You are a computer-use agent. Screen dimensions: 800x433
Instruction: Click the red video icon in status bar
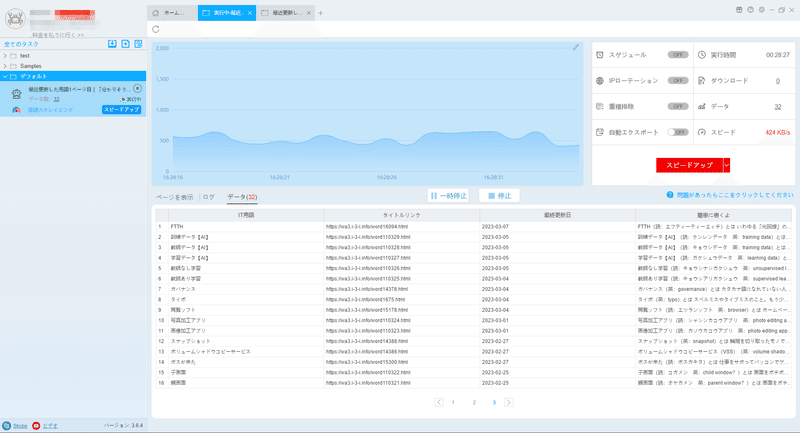pyautogui.click(x=36, y=425)
